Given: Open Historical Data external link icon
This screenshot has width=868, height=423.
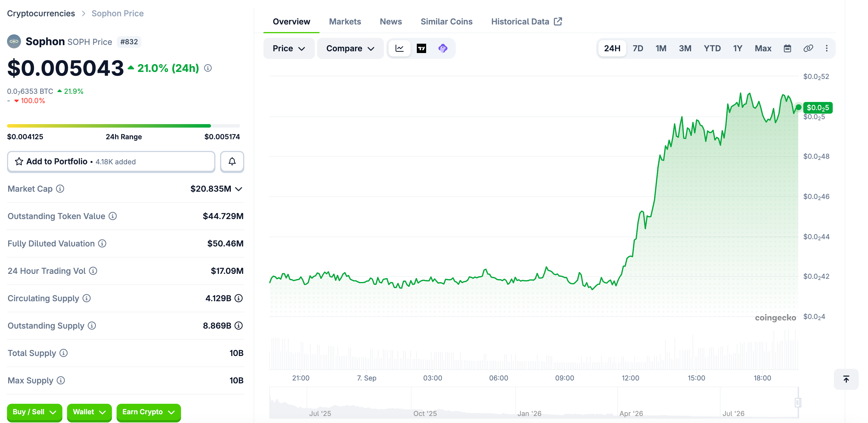Looking at the screenshot, I should [558, 22].
